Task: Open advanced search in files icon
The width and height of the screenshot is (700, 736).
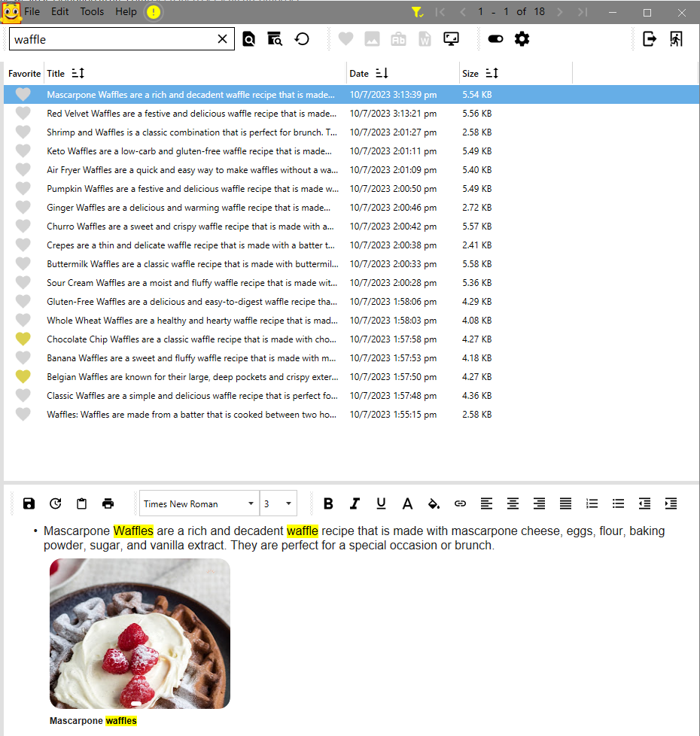Action: click(275, 39)
